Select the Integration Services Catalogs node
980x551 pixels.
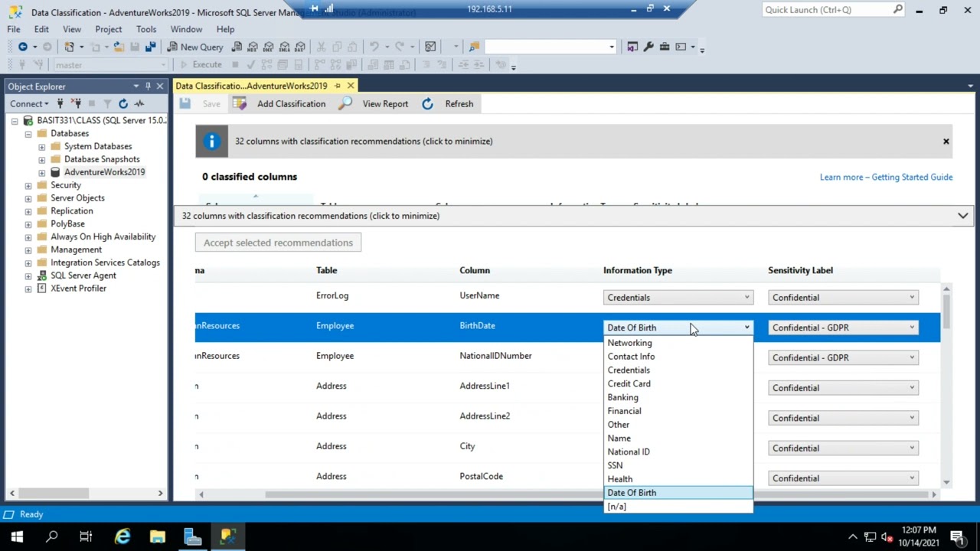click(x=105, y=262)
